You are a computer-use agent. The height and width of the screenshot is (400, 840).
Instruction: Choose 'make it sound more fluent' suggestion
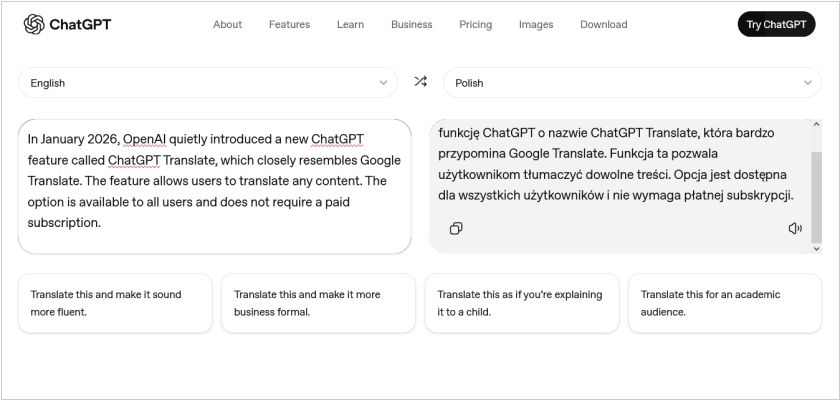click(115, 303)
